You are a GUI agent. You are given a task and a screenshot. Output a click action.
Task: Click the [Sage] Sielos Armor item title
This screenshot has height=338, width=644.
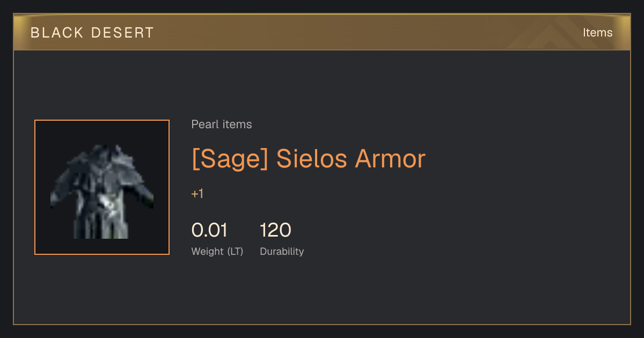(x=309, y=159)
